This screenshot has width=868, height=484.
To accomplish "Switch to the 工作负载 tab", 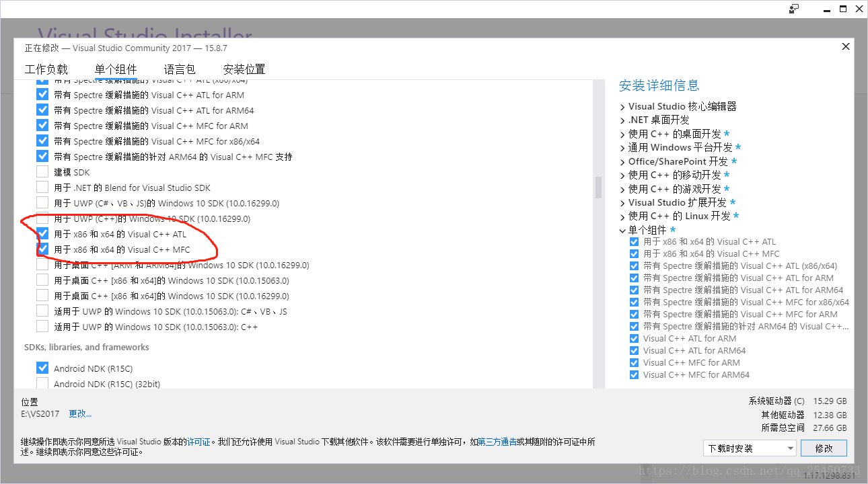I will 46,69.
